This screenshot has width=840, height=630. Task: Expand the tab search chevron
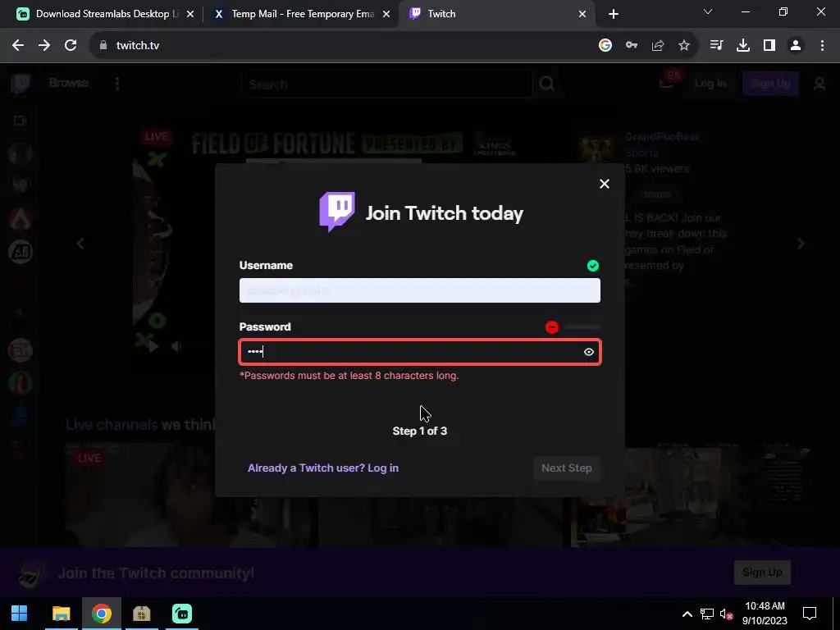pos(708,11)
